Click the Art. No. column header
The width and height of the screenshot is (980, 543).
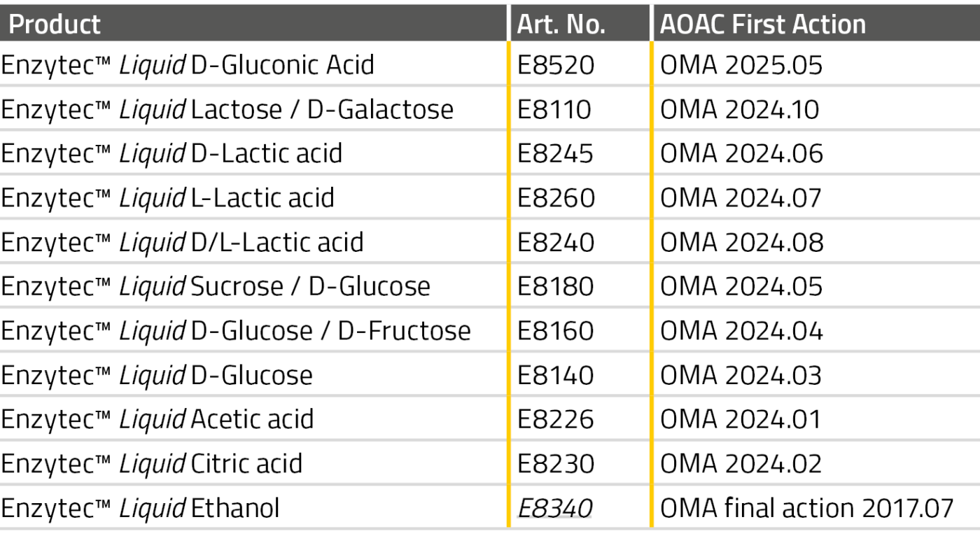point(561,24)
